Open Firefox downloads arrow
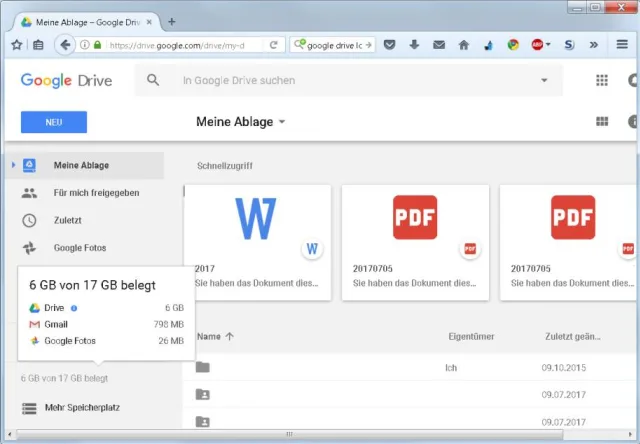 click(414, 45)
